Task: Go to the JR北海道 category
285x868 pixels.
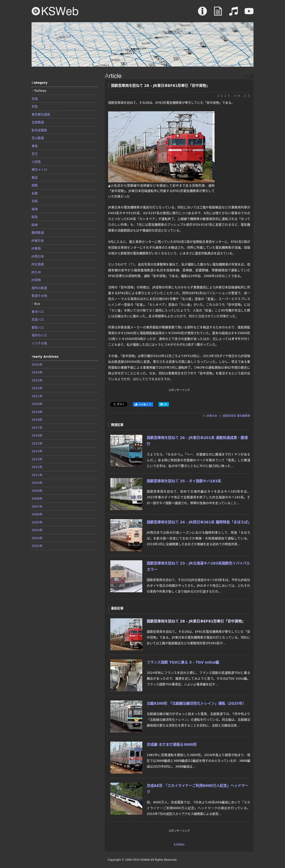Action: click(x=38, y=264)
